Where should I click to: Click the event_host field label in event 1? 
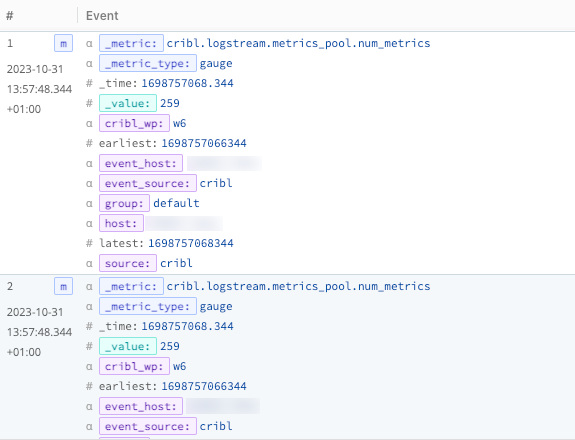141,163
